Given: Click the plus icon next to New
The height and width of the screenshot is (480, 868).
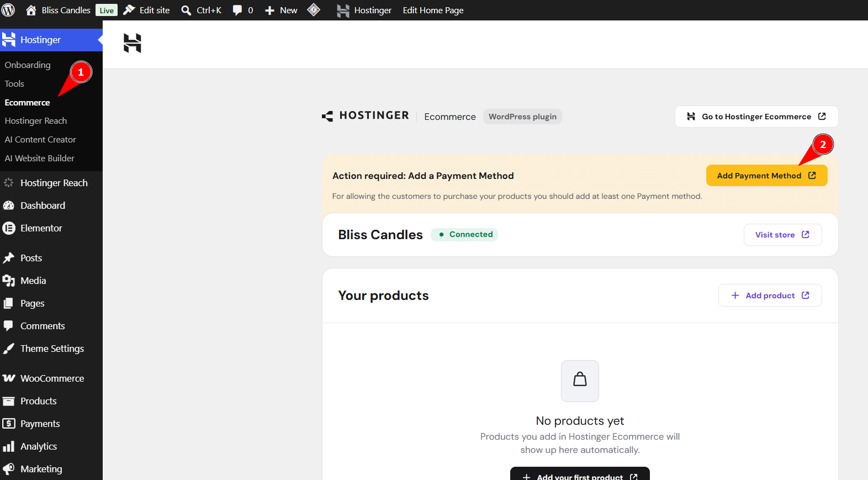Looking at the screenshot, I should (x=269, y=10).
